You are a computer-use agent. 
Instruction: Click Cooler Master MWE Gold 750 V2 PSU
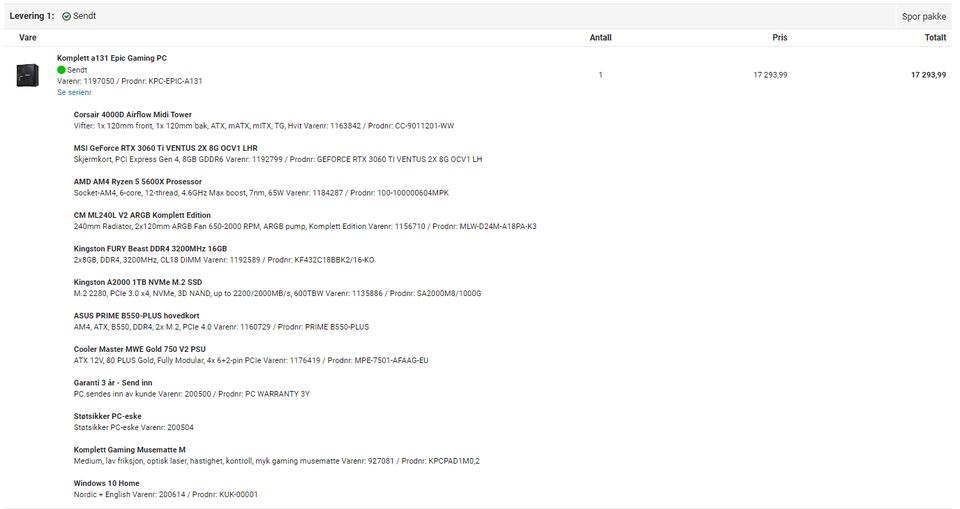pos(140,349)
